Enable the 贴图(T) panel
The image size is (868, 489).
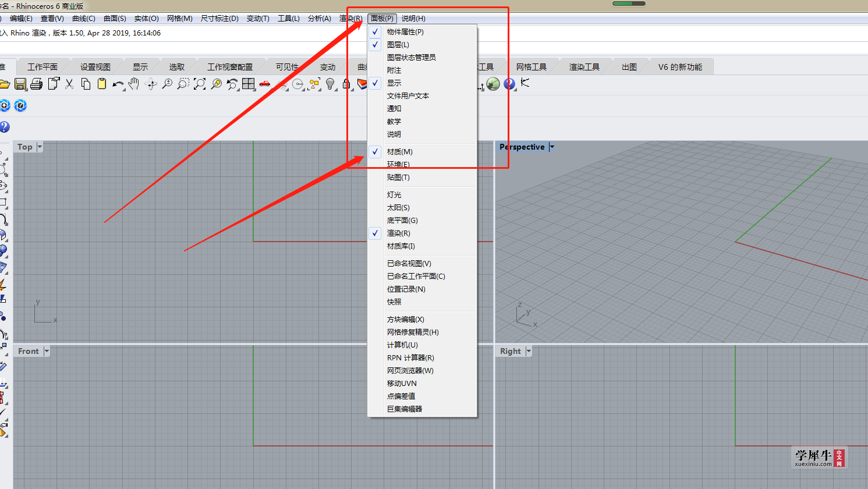click(422, 178)
